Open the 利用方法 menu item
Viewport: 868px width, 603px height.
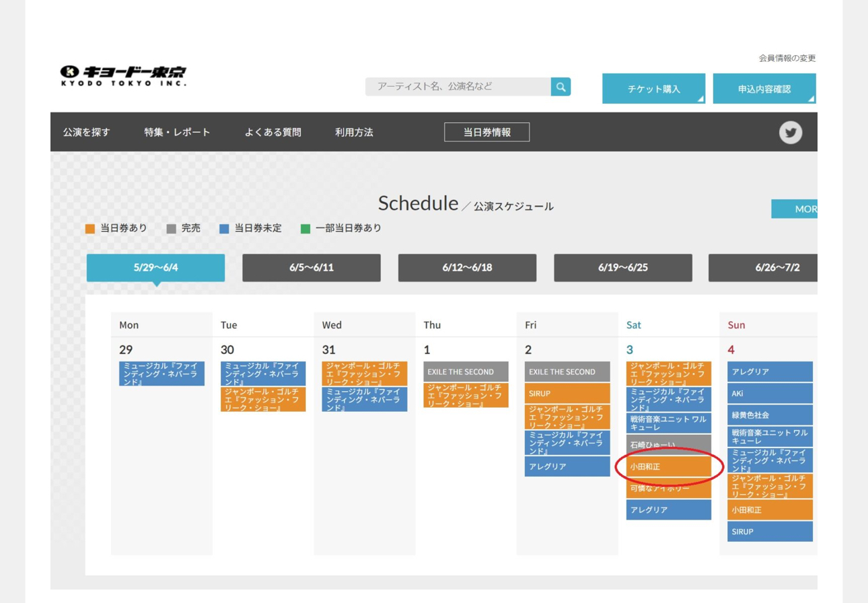point(354,133)
